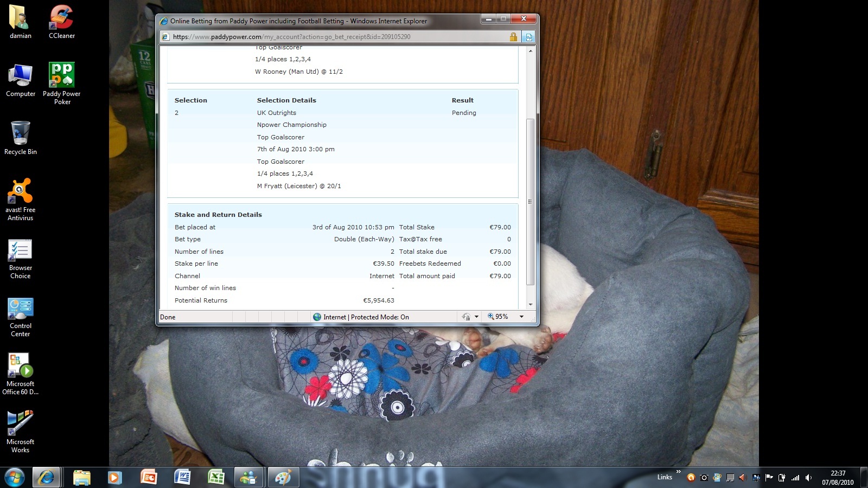Click the page scrollbar up arrow

530,50
